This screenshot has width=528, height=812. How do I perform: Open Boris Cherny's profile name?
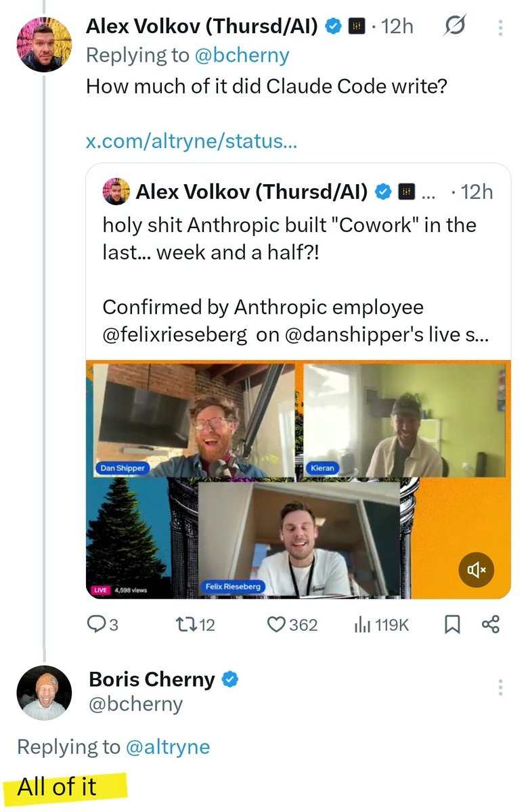point(152,679)
